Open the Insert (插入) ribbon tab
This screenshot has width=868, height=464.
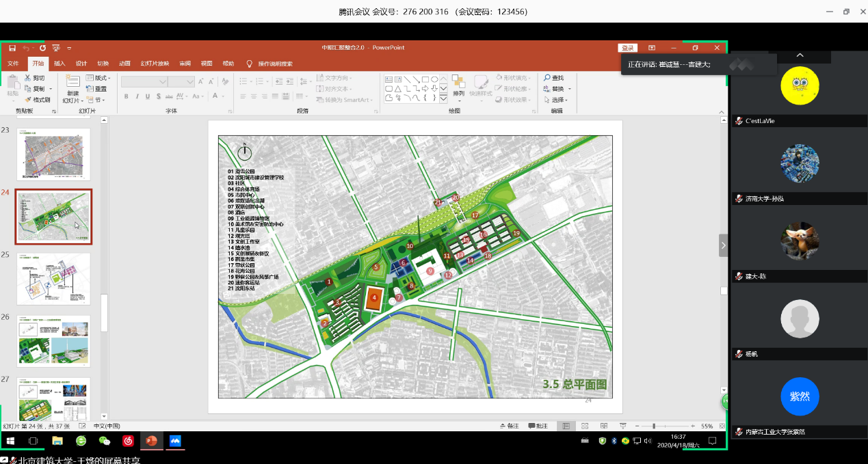(60, 64)
